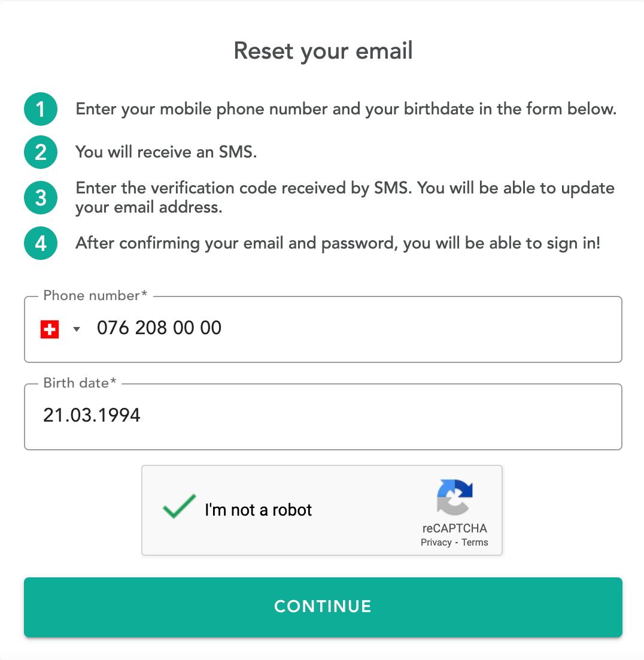644x660 pixels.
Task: Toggle the I'm not a robot checkmark
Action: (x=179, y=506)
